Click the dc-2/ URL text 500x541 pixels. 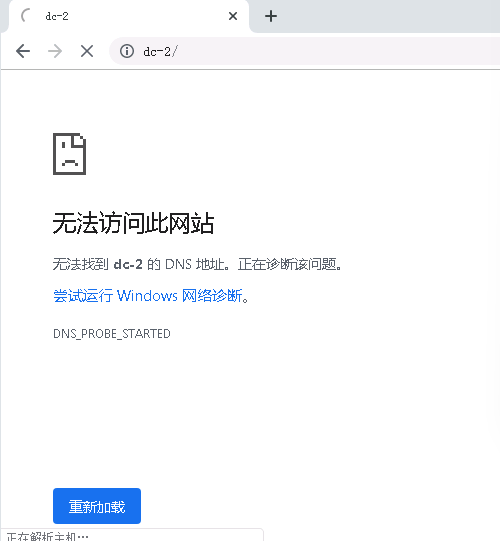160,52
